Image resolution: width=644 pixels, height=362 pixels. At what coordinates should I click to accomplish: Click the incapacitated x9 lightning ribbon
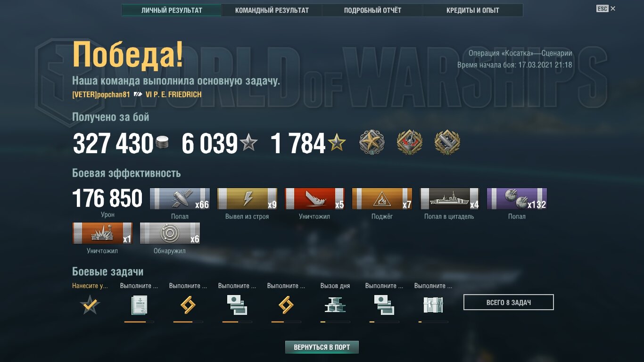coord(247,198)
